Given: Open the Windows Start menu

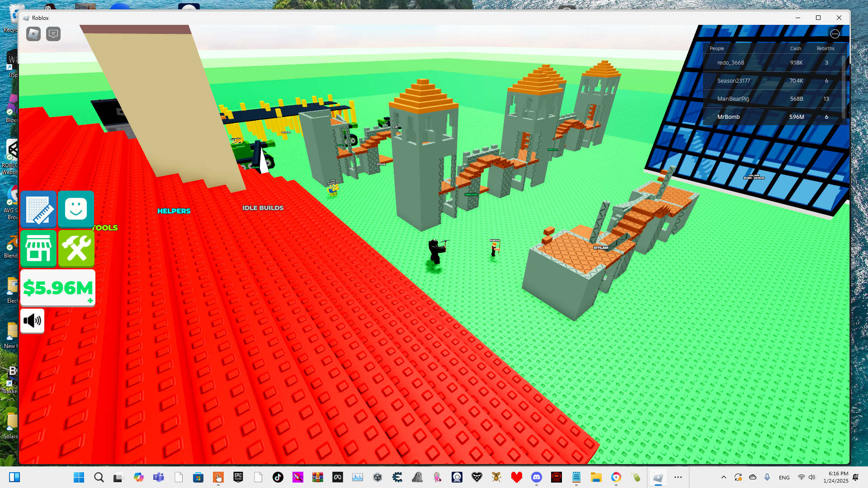Looking at the screenshot, I should coord(79,477).
